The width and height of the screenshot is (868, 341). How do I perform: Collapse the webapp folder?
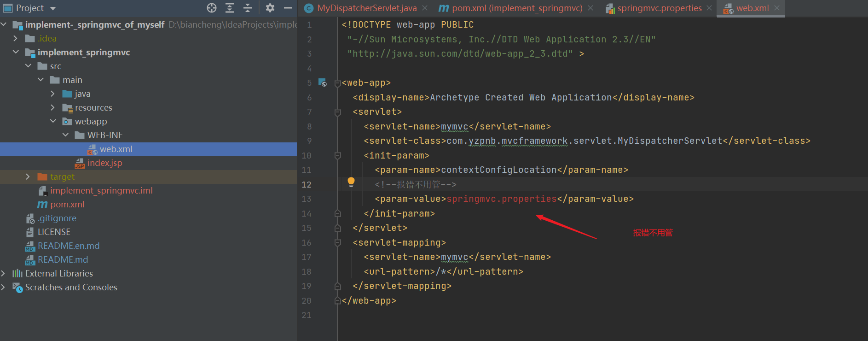coord(53,121)
